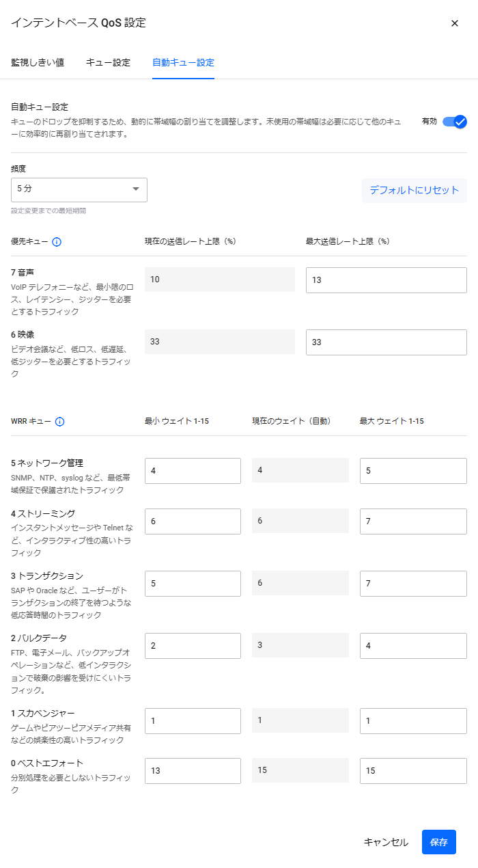Screen dimensions: 478x868
Task: Open the 頻度 dropdown showing 5 分
Action: click(79, 189)
